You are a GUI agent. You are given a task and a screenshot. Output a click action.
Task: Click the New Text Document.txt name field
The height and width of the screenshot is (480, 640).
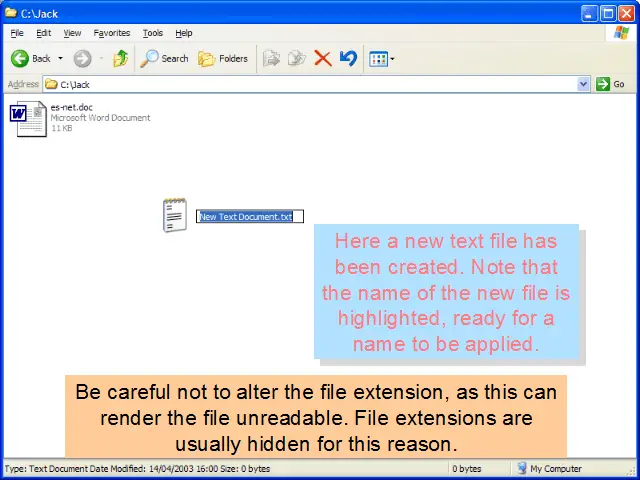[x=246, y=217]
